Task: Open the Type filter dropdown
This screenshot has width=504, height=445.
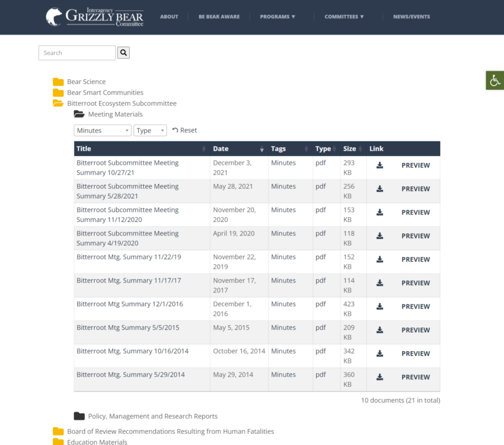Action: click(150, 130)
